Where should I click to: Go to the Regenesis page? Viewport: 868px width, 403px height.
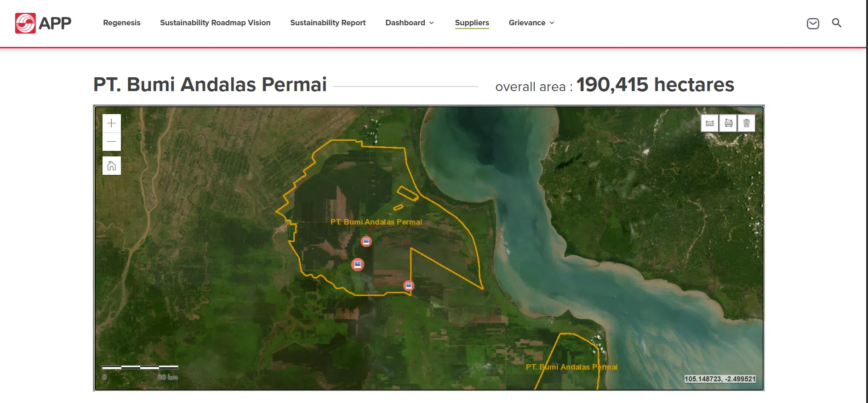click(x=122, y=23)
